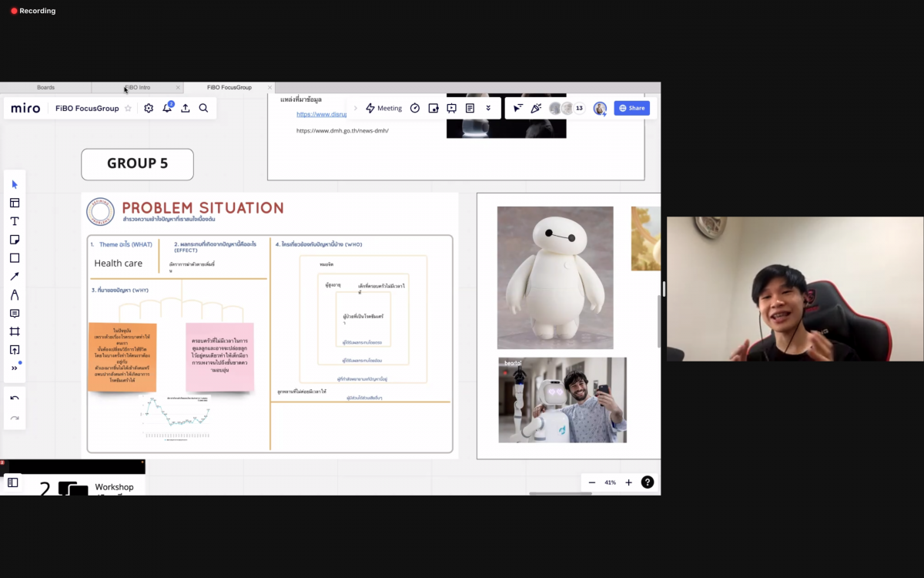Open the frames panel icon at bottom left
Screen dimensions: 924x578
tap(13, 482)
